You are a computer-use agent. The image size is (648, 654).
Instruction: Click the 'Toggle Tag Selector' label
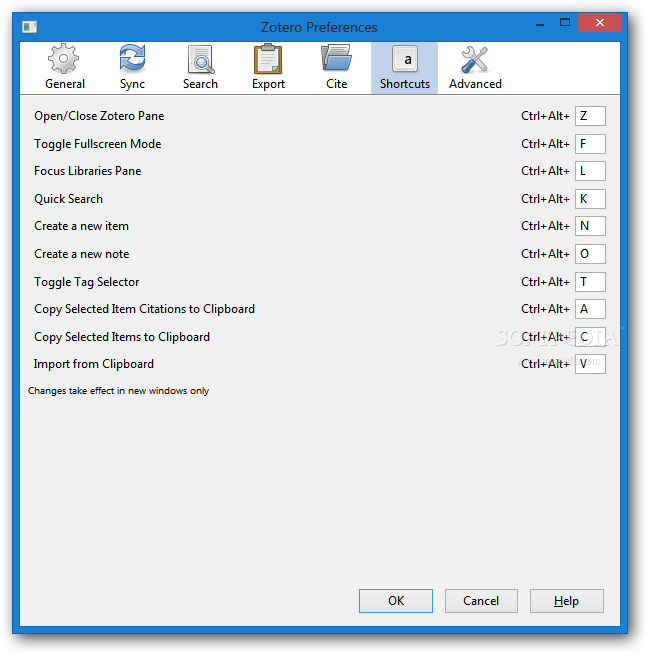click(87, 282)
